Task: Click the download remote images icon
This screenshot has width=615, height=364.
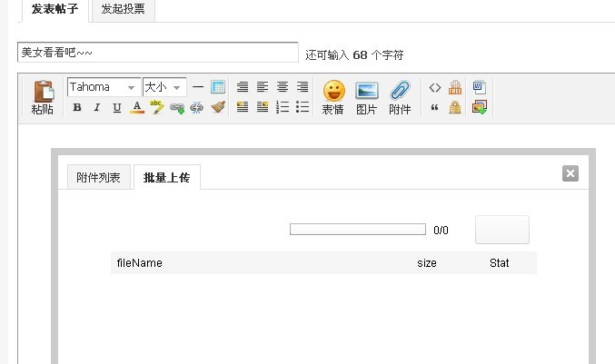Action: pyautogui.click(x=480, y=107)
